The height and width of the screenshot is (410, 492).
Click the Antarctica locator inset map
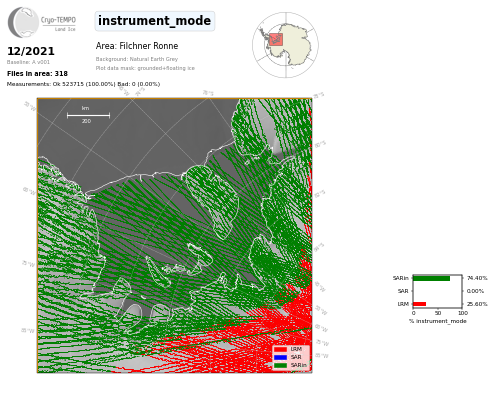[x=285, y=45]
